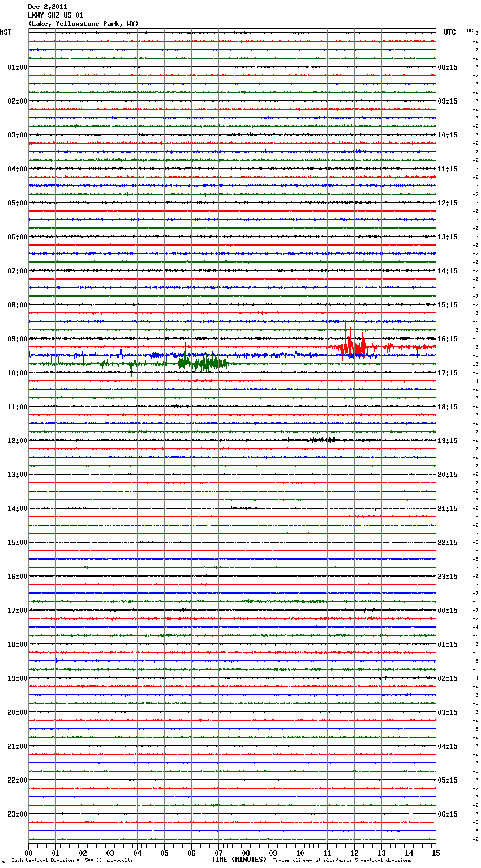Click the TIME (MINUTES) axis title
Viewport: 481px width, 868px height.
click(x=239, y=860)
